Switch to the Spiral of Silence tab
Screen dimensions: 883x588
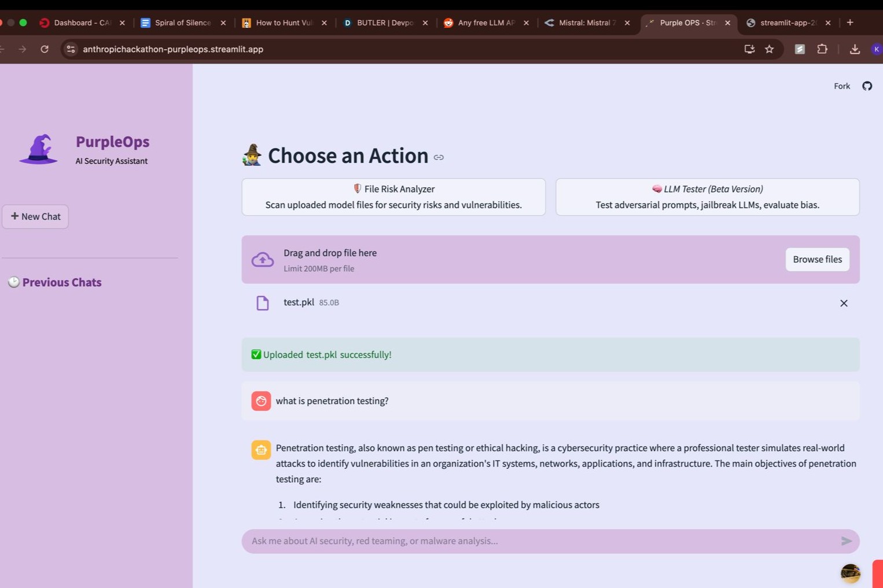[x=182, y=23]
